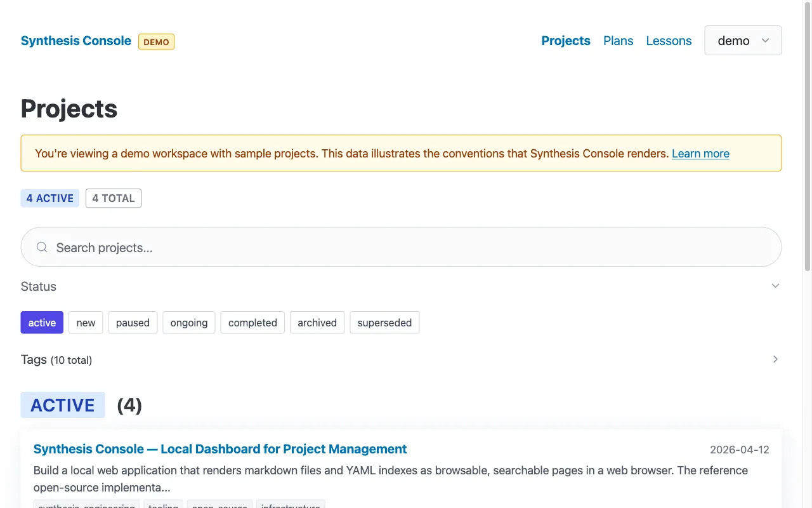
Task: Select the '4 ACTIVE' count pill
Action: click(x=49, y=198)
